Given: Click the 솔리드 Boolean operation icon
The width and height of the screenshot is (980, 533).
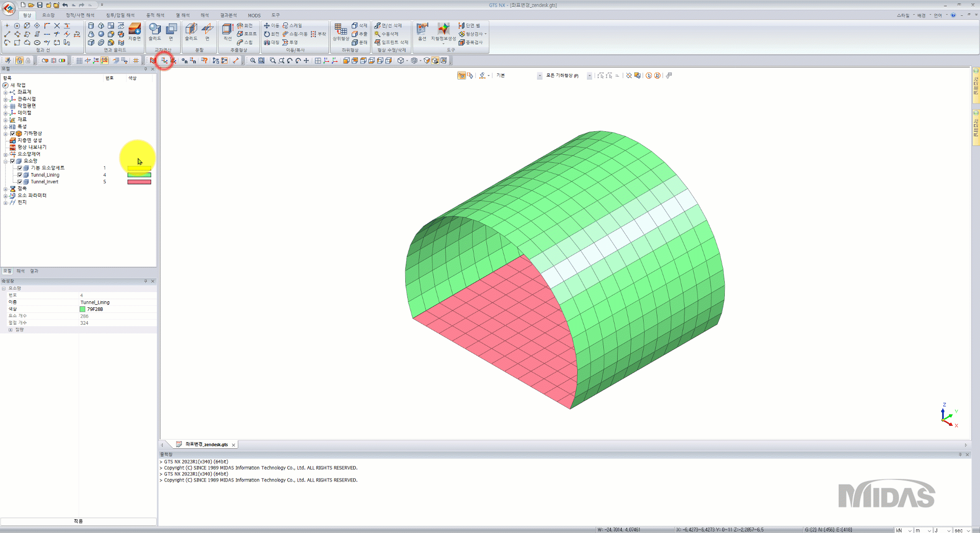Looking at the screenshot, I should click(x=155, y=32).
